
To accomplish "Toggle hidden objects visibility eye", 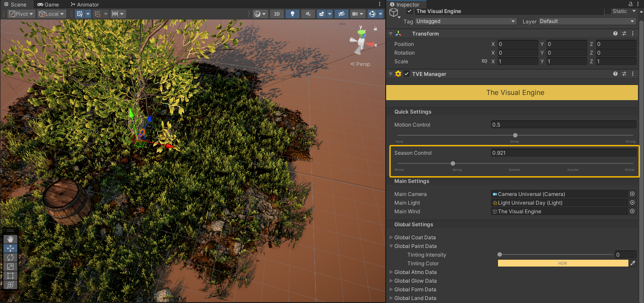I will [341, 14].
